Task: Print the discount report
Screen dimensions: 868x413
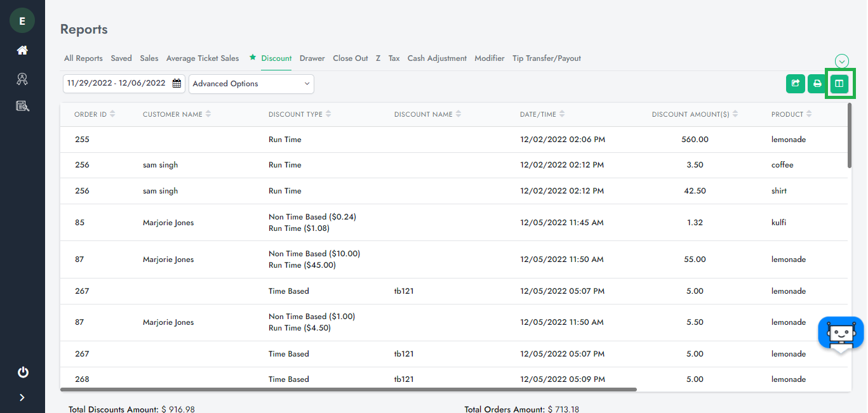Action: [817, 84]
